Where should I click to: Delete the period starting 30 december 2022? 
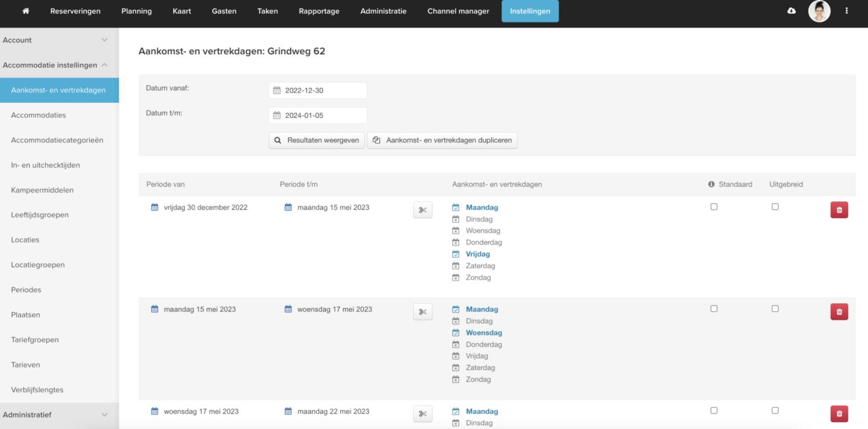[839, 210]
